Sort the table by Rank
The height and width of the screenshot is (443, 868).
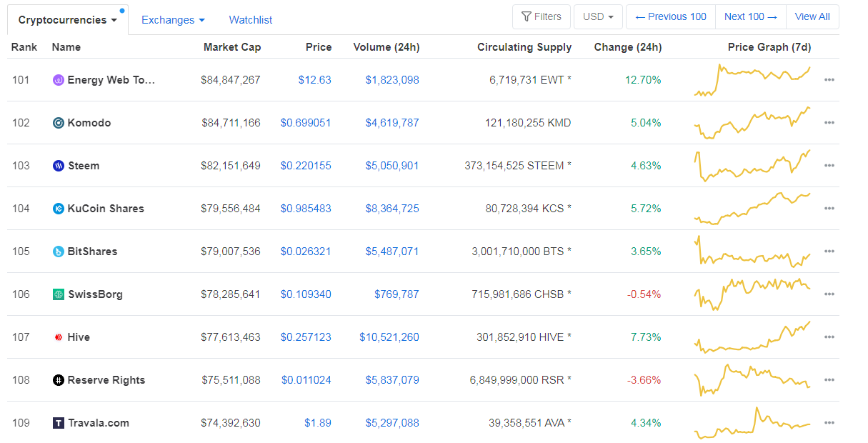click(x=24, y=47)
